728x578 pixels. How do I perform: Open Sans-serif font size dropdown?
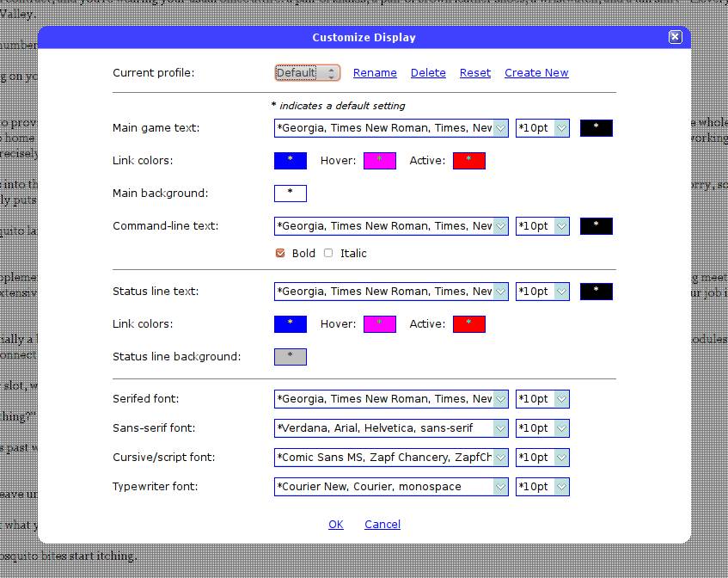tap(542, 428)
